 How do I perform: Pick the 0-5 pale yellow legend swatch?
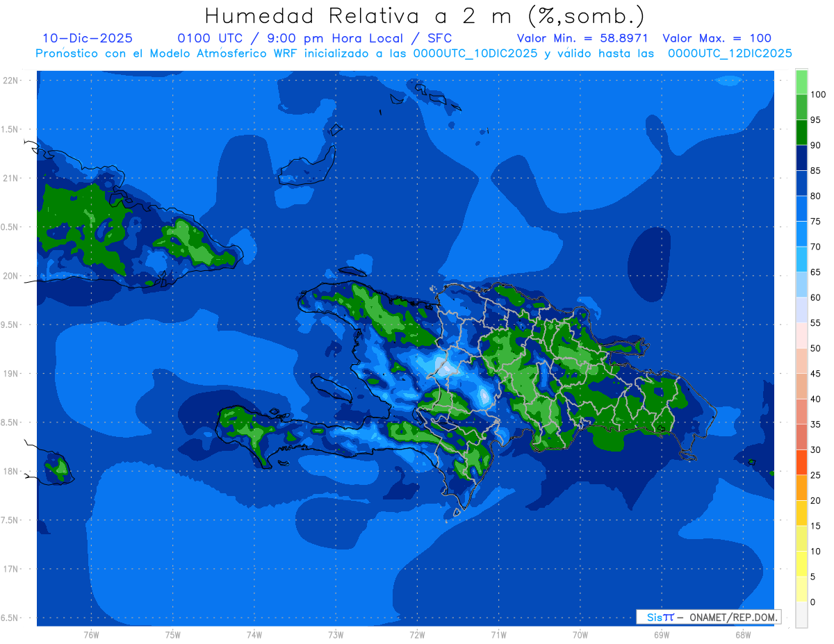click(801, 588)
